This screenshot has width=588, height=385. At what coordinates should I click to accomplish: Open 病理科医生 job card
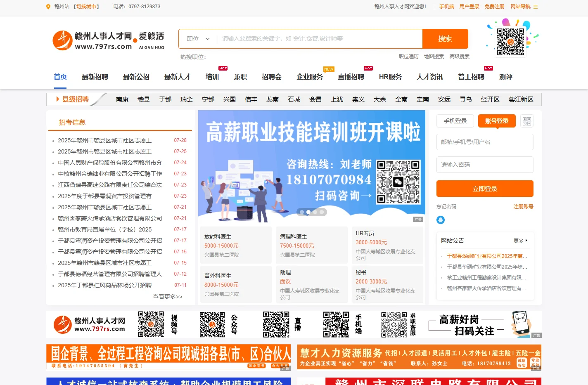pos(311,246)
